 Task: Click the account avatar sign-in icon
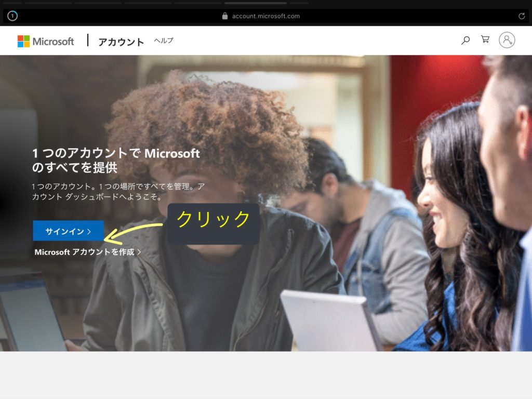coord(507,40)
